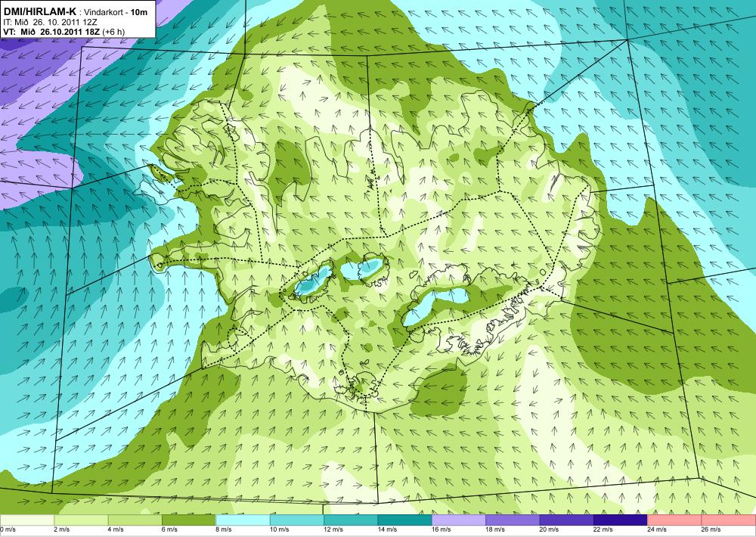756x537 pixels.
Task: Click the olive green 6–8 m/s legend swatch
Action: point(188,520)
